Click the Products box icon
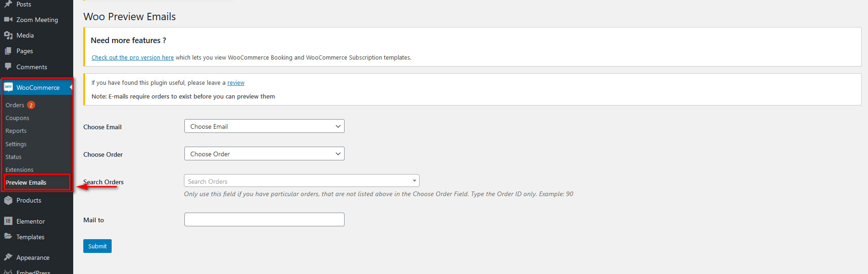The width and height of the screenshot is (868, 274). pos(8,200)
